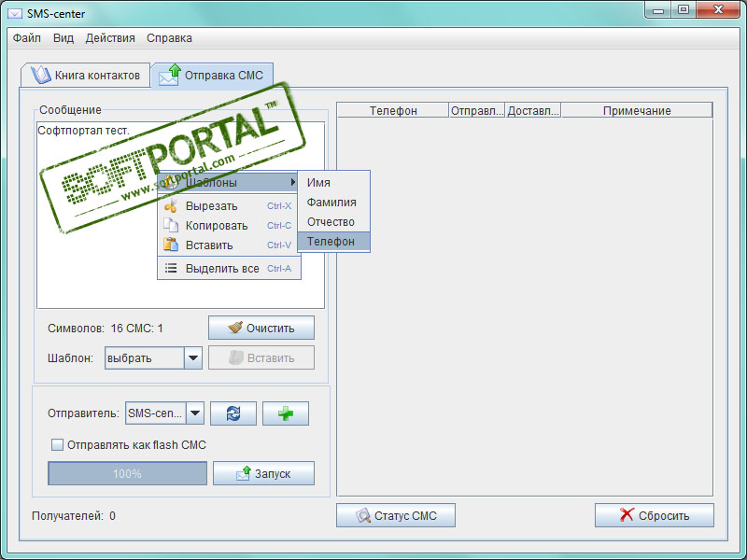Choose Имя from the templates submenu
The width and height of the screenshot is (747, 560).
tap(333, 182)
